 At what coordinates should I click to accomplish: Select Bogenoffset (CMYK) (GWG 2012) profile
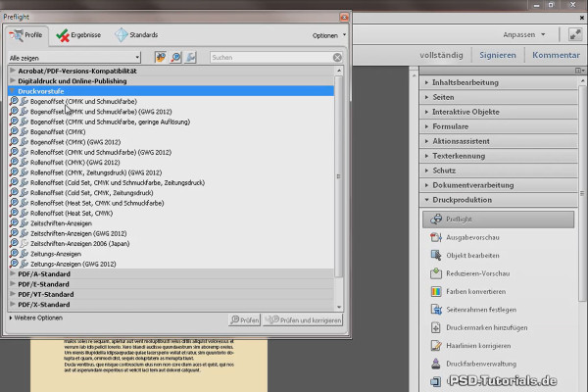coord(75,142)
